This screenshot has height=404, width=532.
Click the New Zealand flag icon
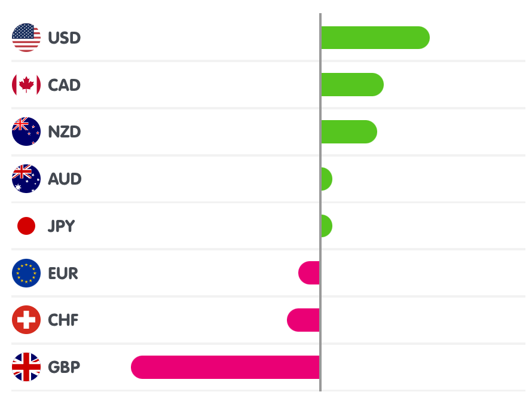26,131
